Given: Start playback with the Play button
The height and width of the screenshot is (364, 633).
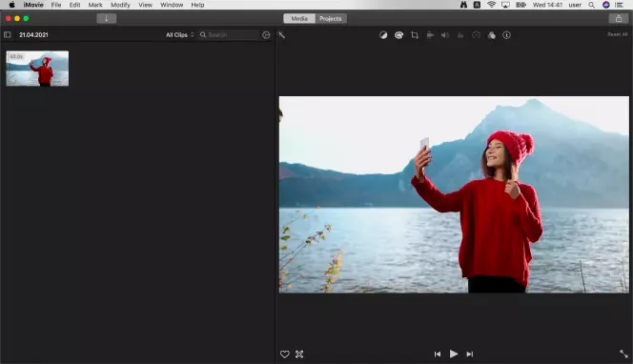Looking at the screenshot, I should tap(454, 354).
